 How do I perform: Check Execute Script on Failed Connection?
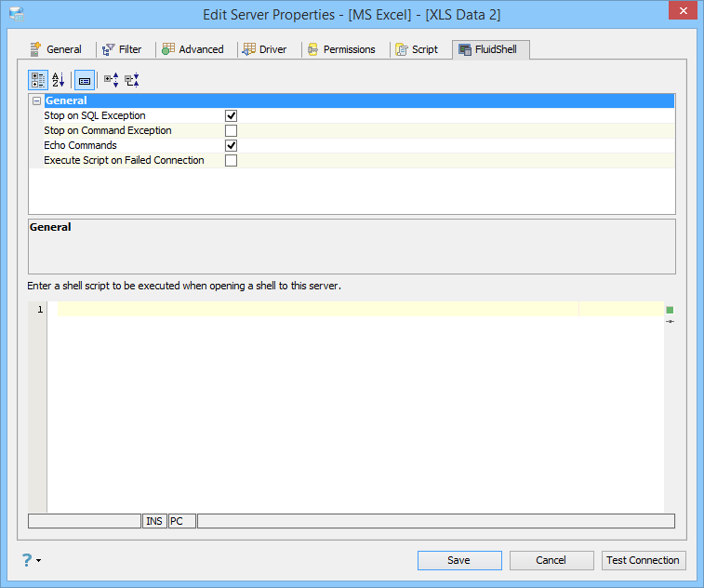pos(231,160)
